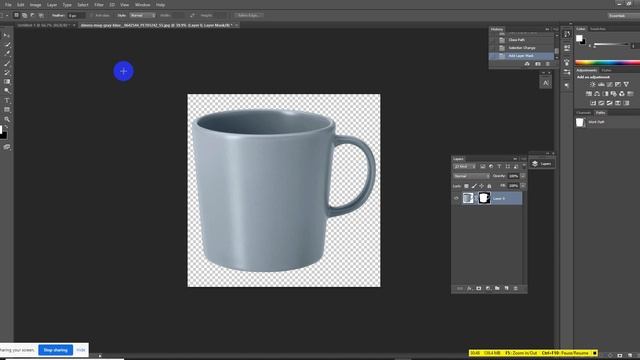
Task: Open the Image menu
Action: pyautogui.click(x=36, y=5)
